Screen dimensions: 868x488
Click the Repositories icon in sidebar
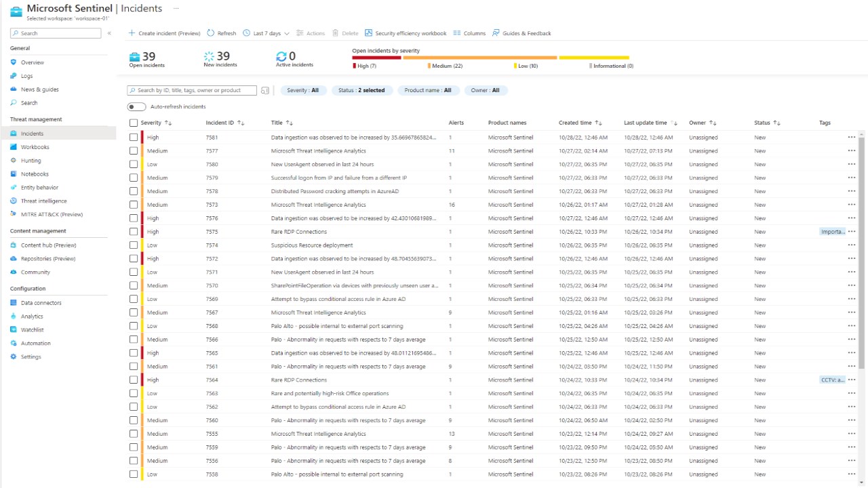tap(14, 259)
